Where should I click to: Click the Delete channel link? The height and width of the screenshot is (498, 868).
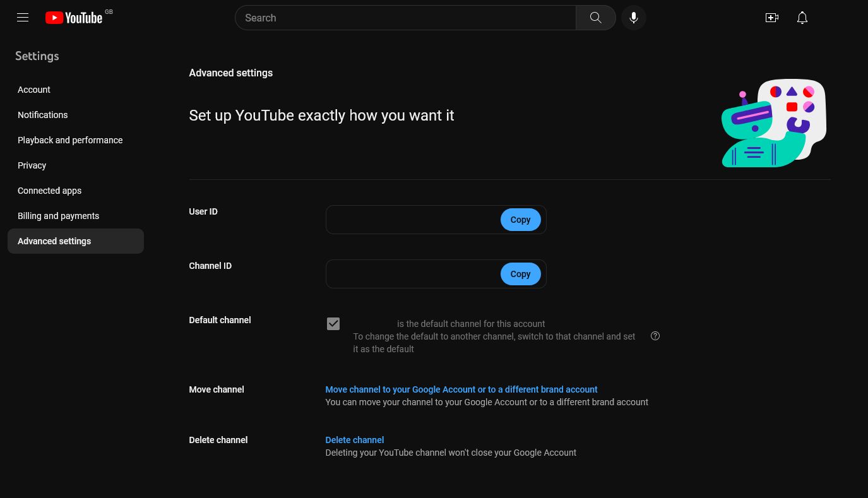point(354,440)
